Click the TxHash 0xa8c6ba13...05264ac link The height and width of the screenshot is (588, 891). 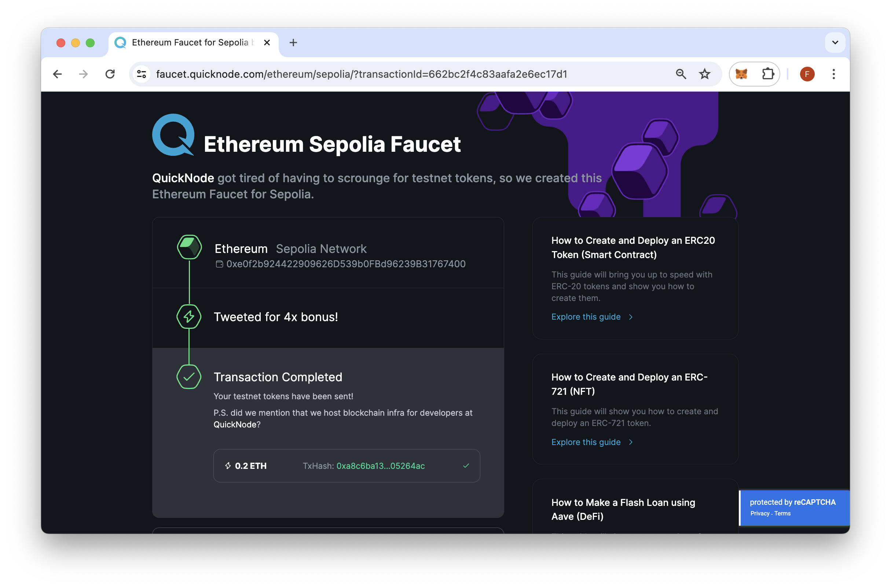[x=380, y=466]
